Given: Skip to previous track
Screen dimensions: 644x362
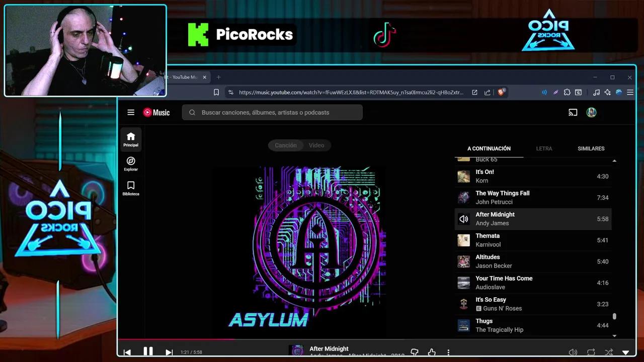Looking at the screenshot, I should (x=127, y=352).
